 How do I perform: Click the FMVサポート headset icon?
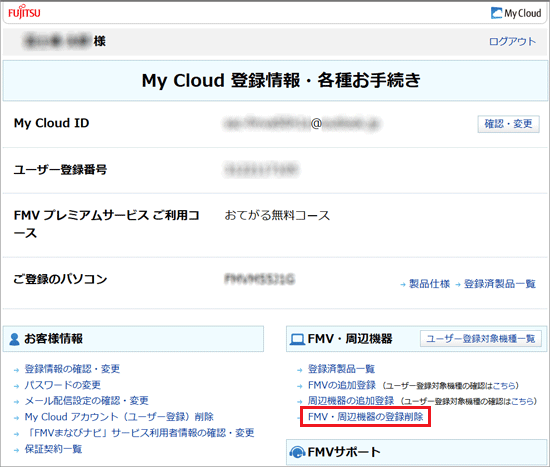(x=297, y=452)
